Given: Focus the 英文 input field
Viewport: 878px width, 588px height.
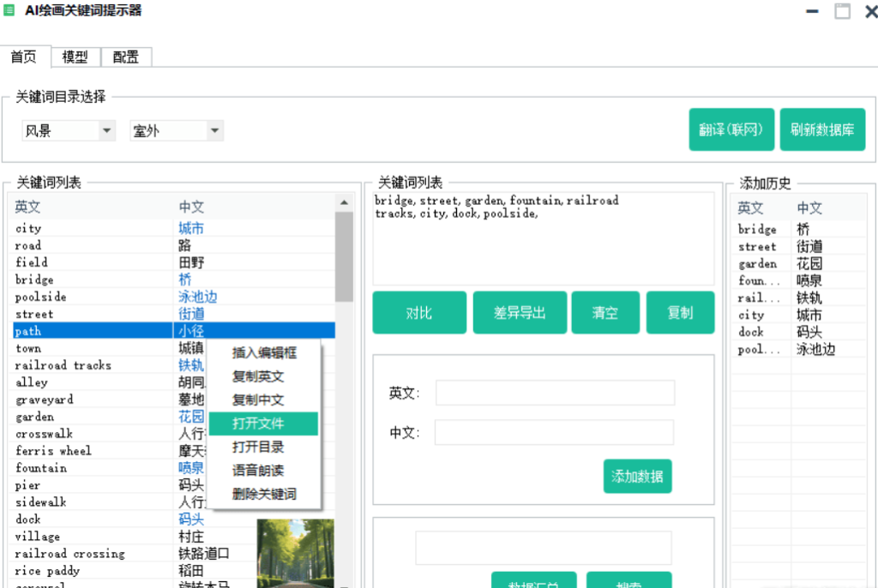Looking at the screenshot, I should [555, 393].
